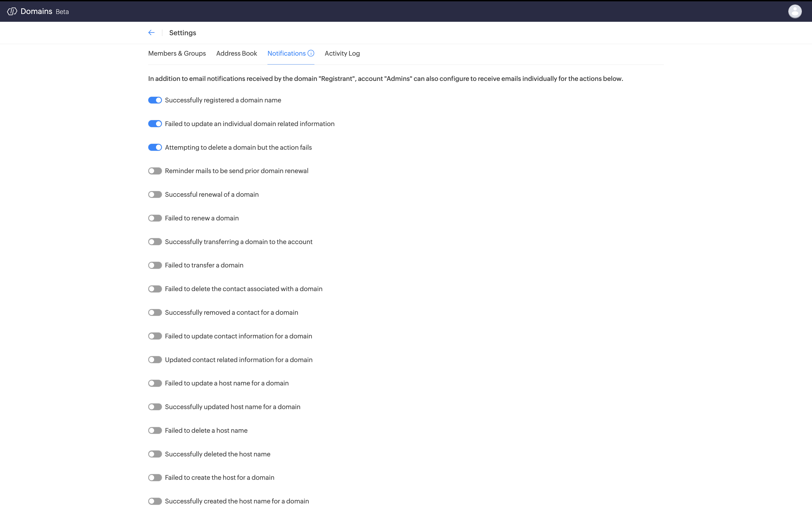Click the 'Failed to transfer a domain' label
This screenshot has width=812, height=508.
(204, 266)
